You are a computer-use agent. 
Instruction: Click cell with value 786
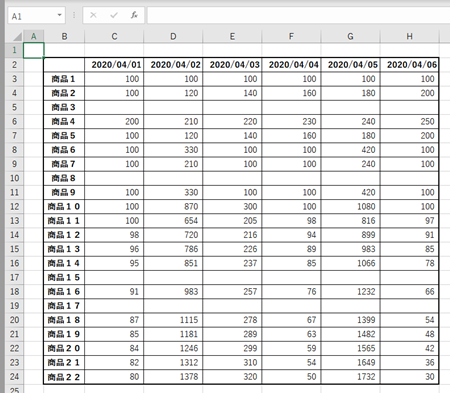tap(173, 249)
